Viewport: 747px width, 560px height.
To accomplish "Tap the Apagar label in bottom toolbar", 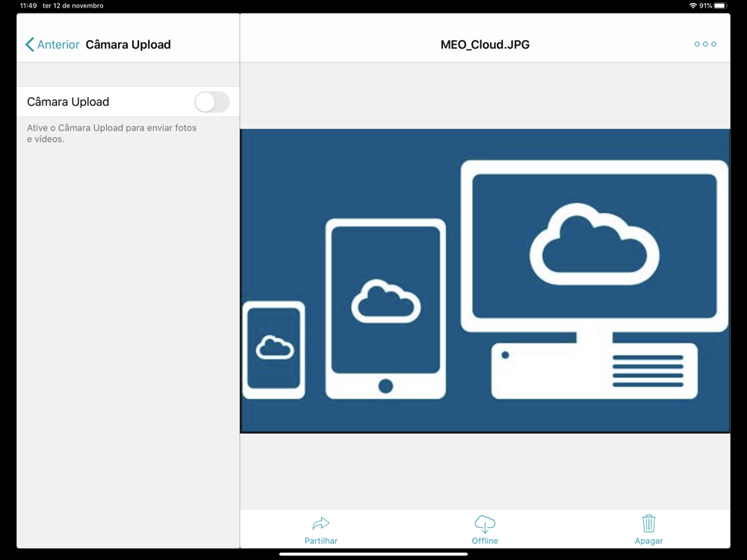I will [x=648, y=541].
